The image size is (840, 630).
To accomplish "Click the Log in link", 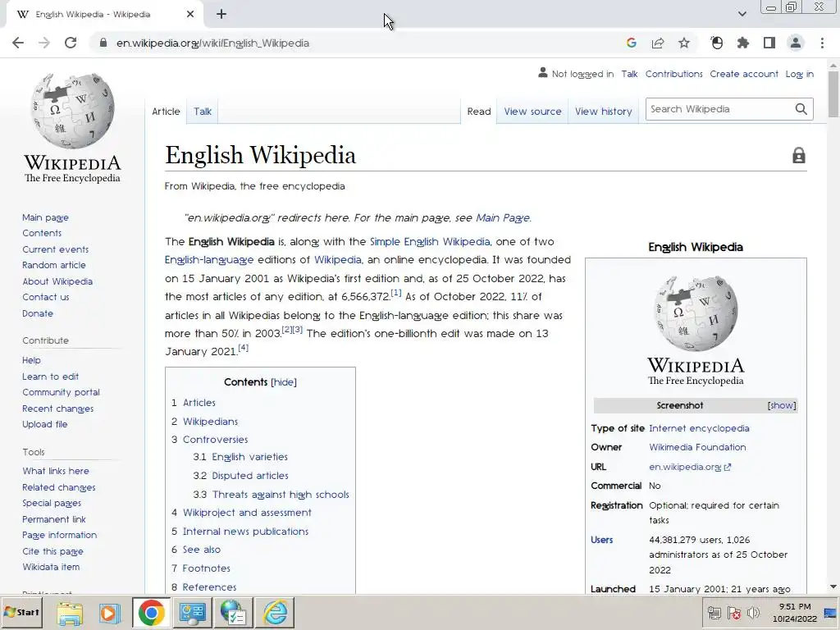I will coord(799,74).
